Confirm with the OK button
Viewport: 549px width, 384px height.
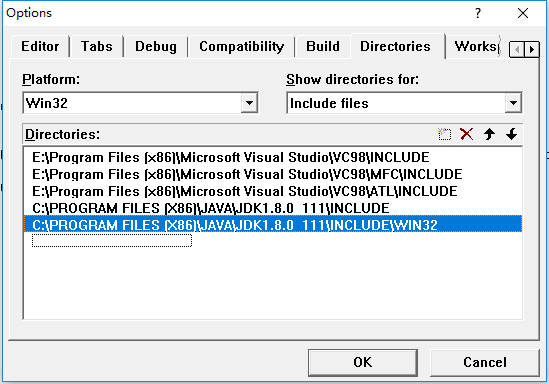pos(363,362)
